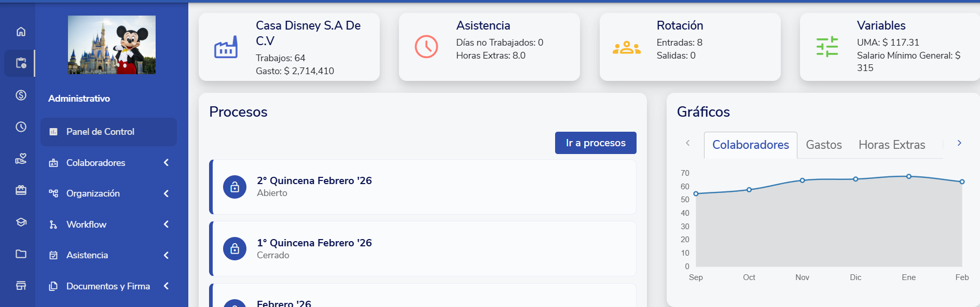Viewport: 980px width, 307px height.
Task: Expand the Organización menu section
Action: coord(166,193)
